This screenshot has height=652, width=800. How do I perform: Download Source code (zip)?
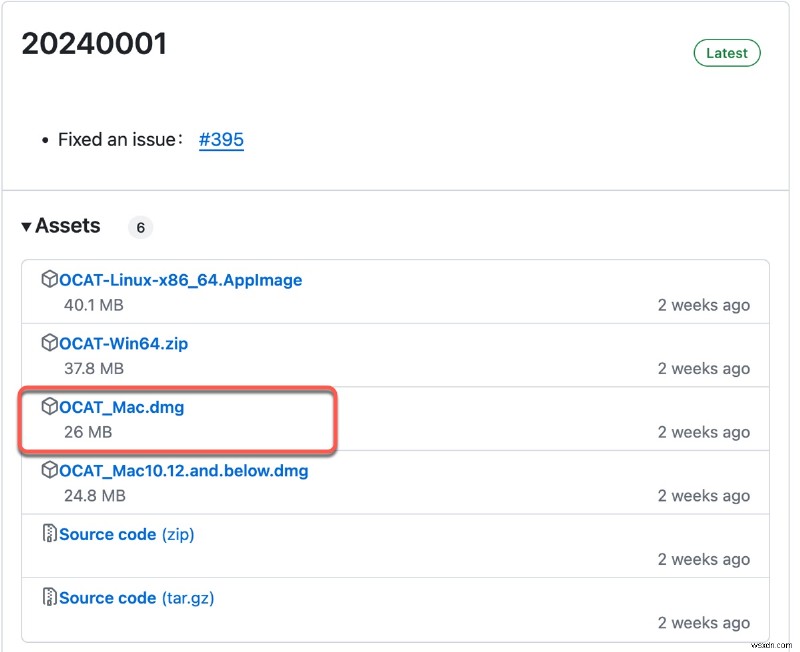[127, 535]
